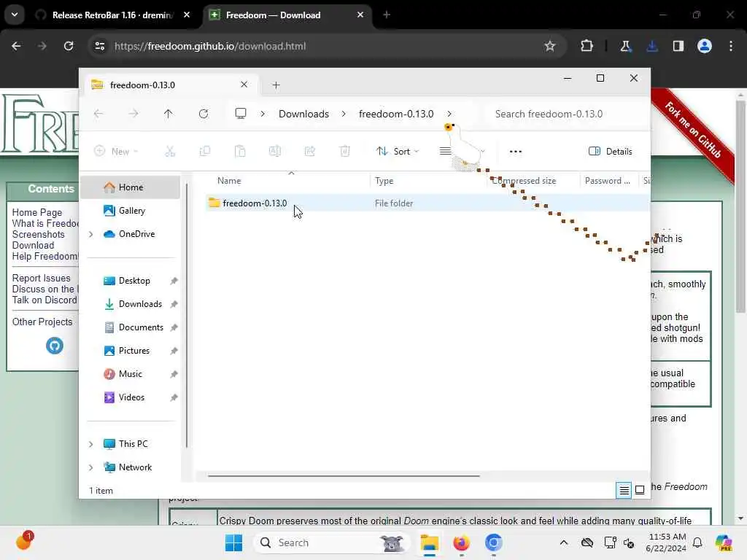The image size is (747, 560).
Task: Open Firefox from the taskbar
Action: click(x=461, y=542)
